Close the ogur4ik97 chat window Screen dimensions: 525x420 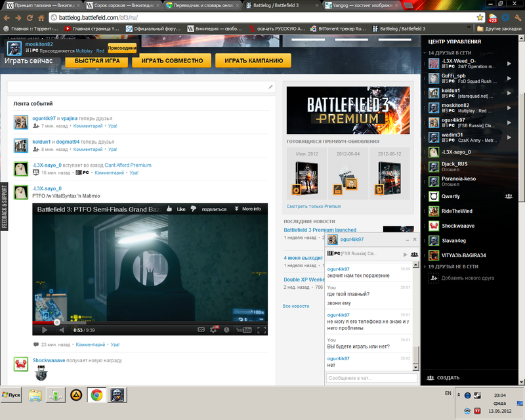415,240
